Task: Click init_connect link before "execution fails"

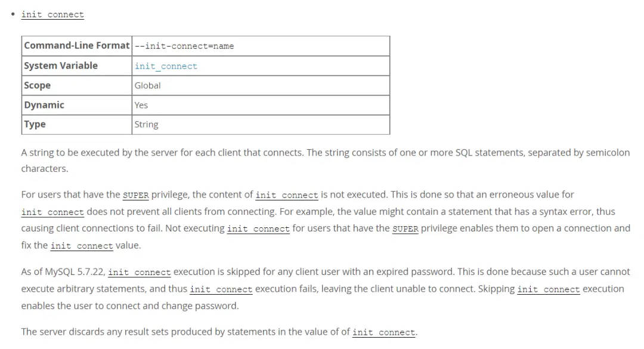Action: click(x=221, y=289)
